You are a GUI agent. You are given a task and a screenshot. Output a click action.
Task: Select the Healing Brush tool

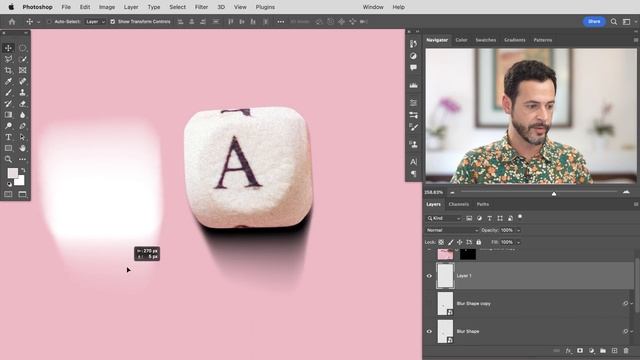[x=22, y=81]
